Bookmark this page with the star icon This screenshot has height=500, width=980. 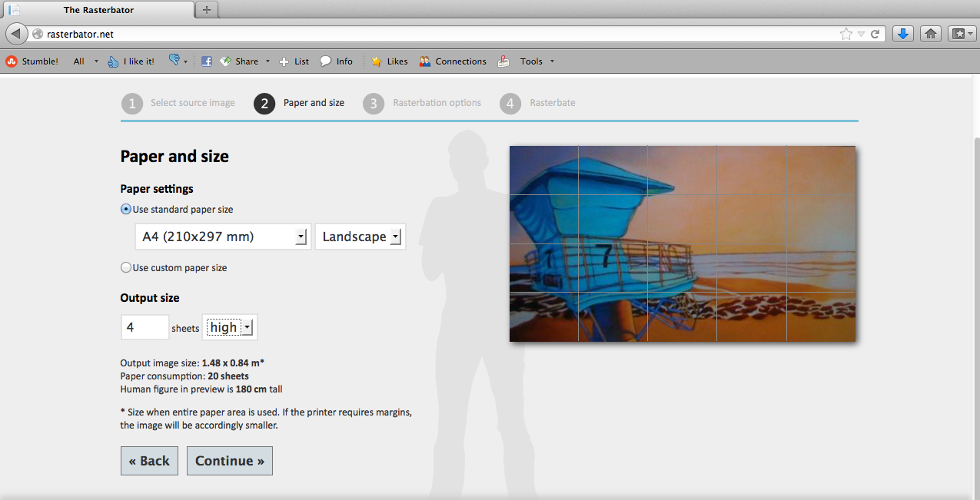click(x=846, y=35)
